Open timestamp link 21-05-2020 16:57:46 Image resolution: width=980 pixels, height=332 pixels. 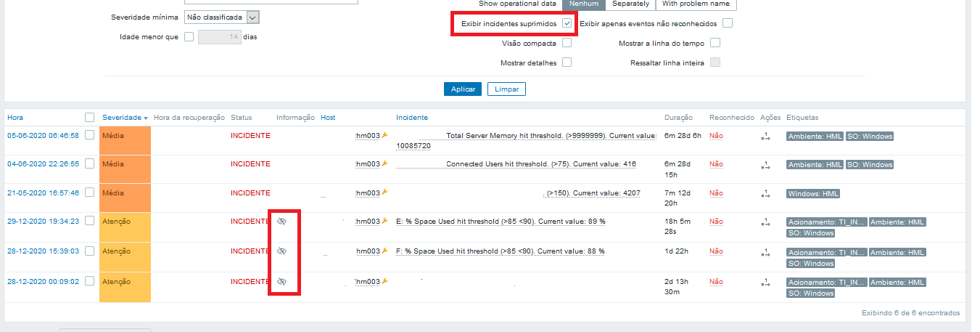coord(43,193)
